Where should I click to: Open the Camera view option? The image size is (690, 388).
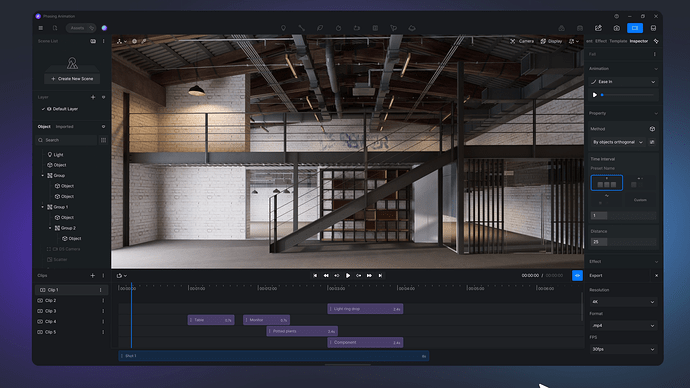coord(522,41)
